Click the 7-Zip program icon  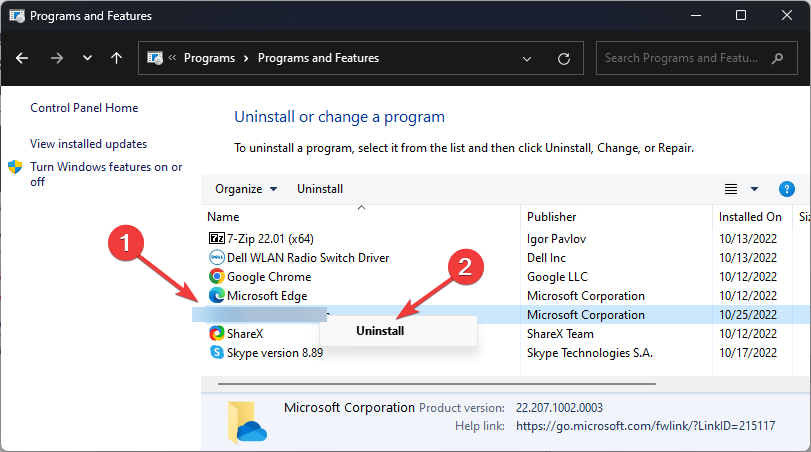(x=217, y=238)
